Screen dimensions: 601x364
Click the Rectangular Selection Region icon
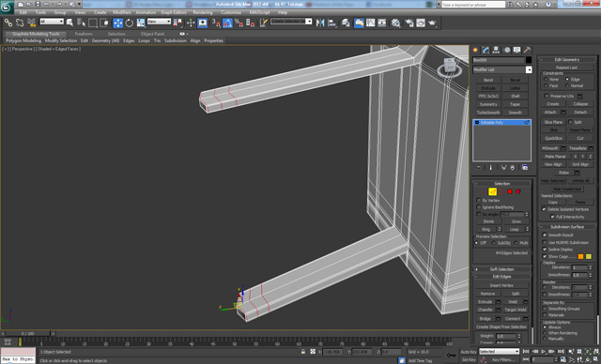[x=92, y=23]
